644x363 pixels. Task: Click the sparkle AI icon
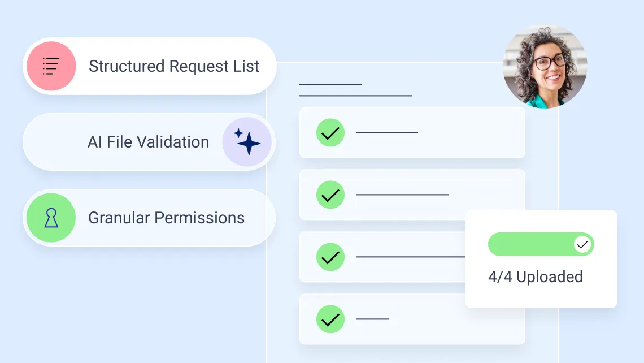[247, 142]
